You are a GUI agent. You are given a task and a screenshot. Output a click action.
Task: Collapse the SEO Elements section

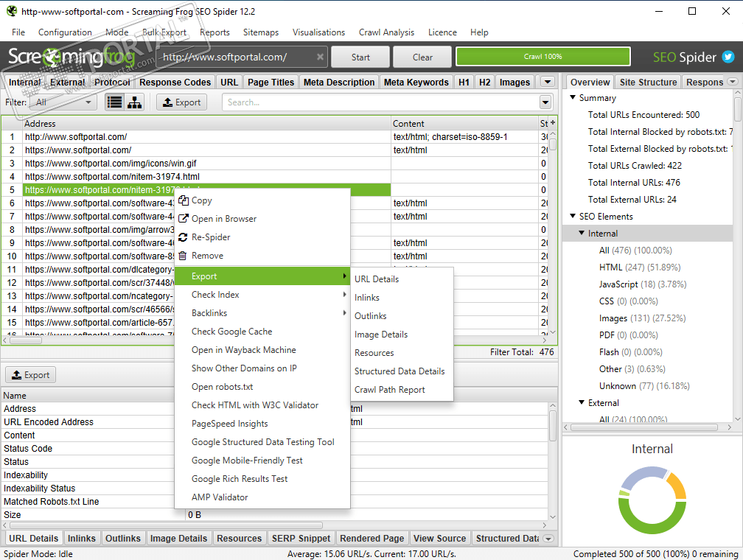click(573, 216)
